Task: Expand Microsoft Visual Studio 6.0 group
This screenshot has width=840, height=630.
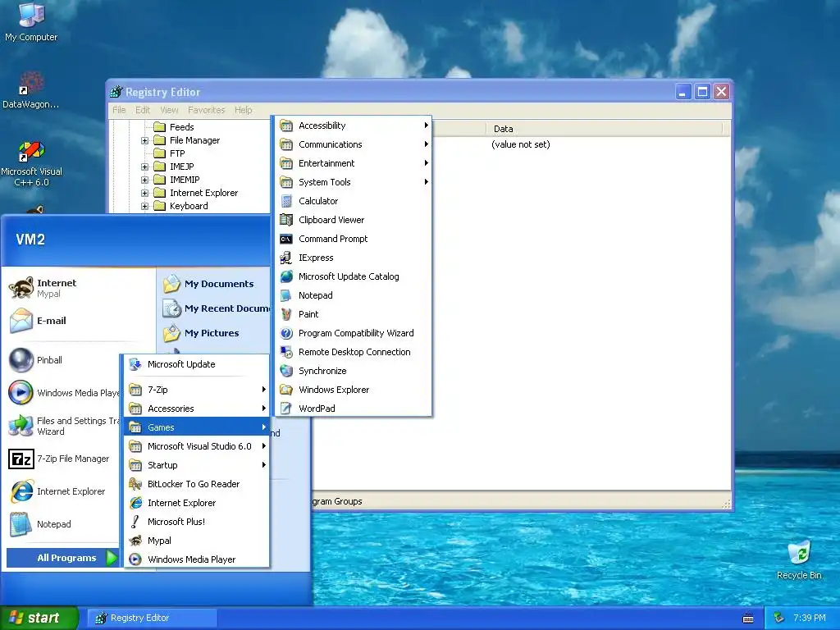Action: 197,446
